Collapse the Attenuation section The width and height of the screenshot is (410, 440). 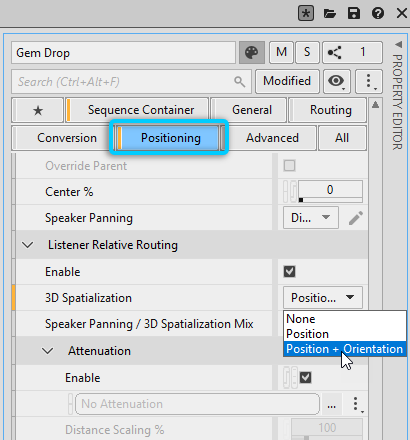48,351
